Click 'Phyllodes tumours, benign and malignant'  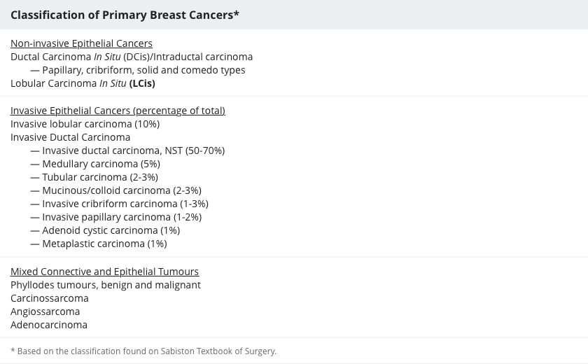106,285
